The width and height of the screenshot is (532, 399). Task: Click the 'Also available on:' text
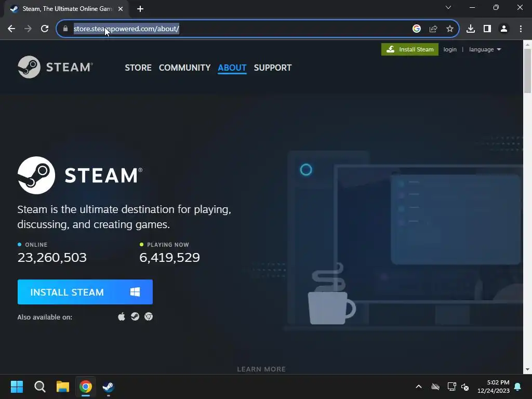45,317
